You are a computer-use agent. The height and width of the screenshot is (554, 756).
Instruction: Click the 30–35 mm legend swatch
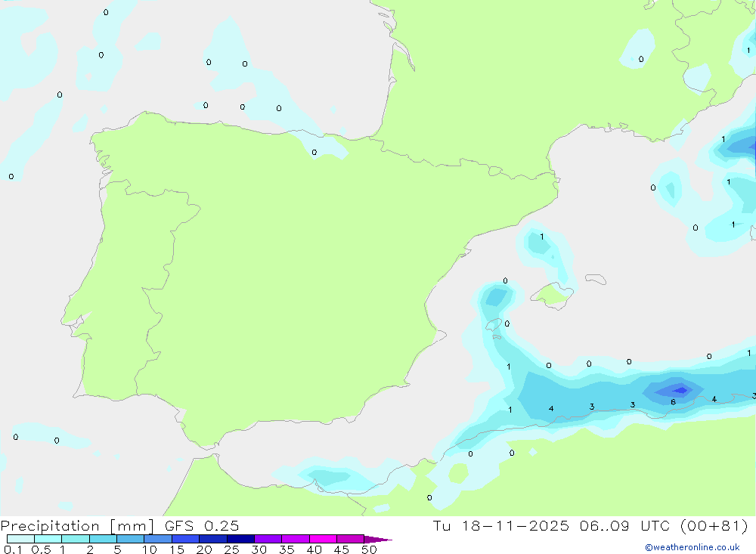(268, 539)
